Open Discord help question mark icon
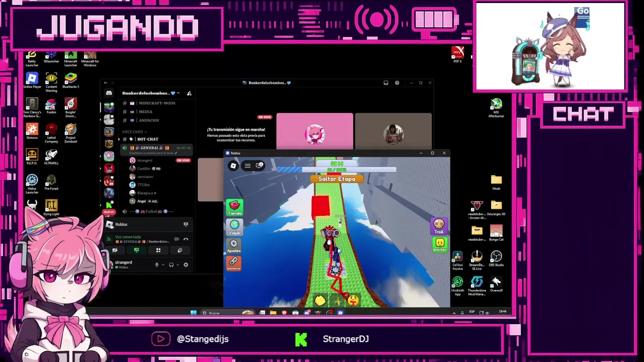The image size is (644, 362). pyautogui.click(x=397, y=83)
